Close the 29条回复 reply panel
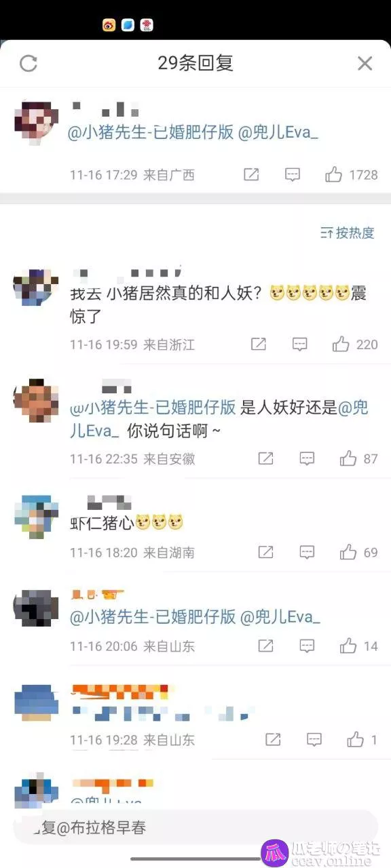This screenshot has height=868, width=391. click(365, 64)
